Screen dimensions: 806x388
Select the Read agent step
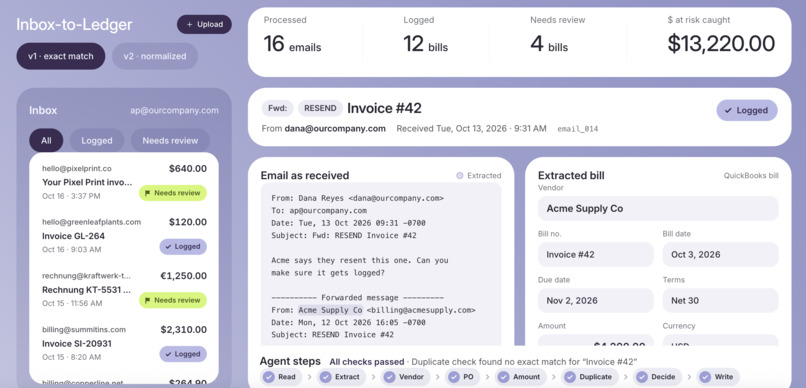281,377
